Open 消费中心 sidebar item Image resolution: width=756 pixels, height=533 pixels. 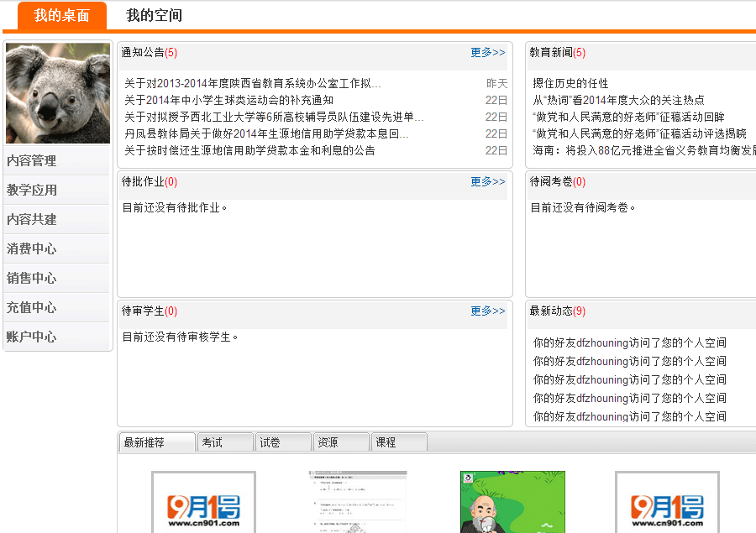click(x=32, y=248)
